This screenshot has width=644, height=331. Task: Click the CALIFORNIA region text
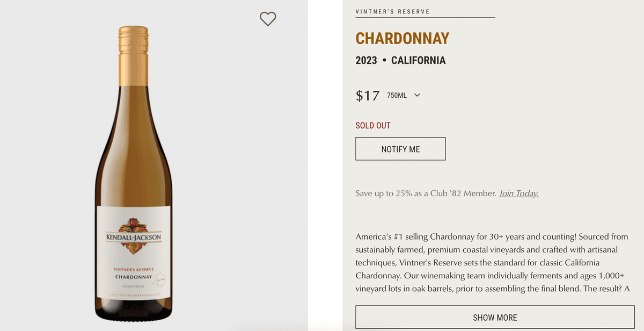(x=418, y=60)
